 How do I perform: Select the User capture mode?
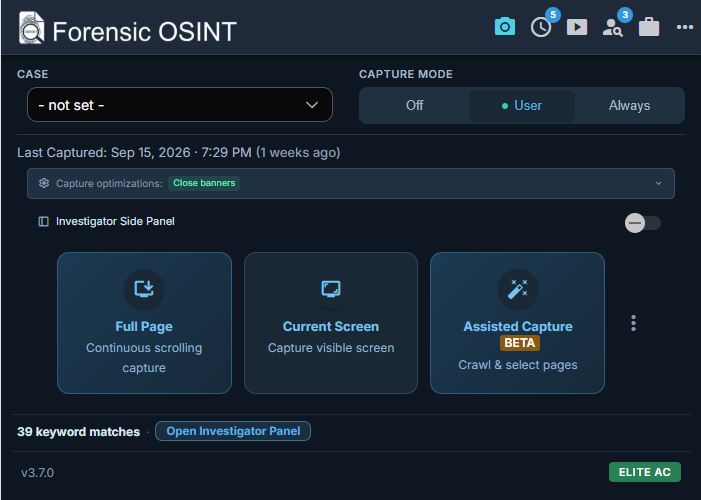click(x=521, y=106)
